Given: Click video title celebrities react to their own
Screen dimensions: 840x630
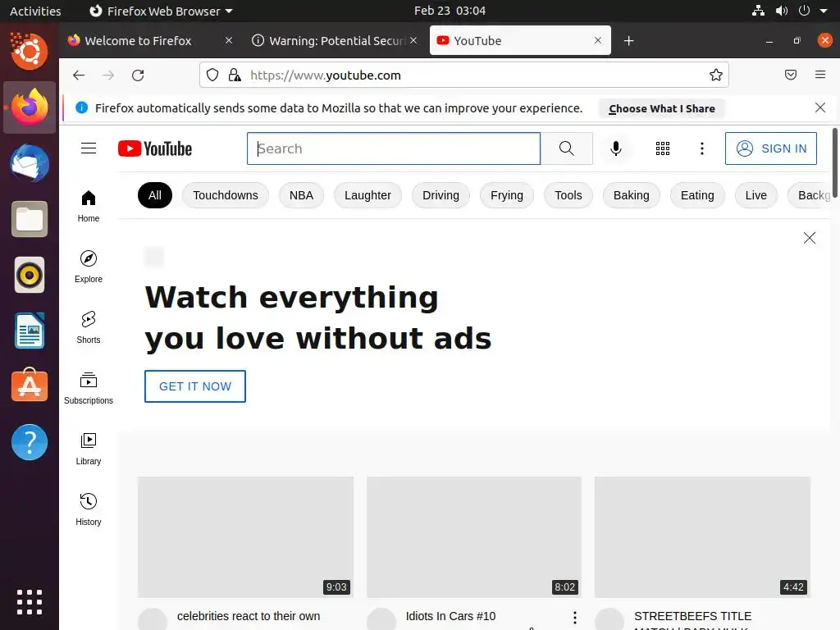Looking at the screenshot, I should (x=249, y=616).
